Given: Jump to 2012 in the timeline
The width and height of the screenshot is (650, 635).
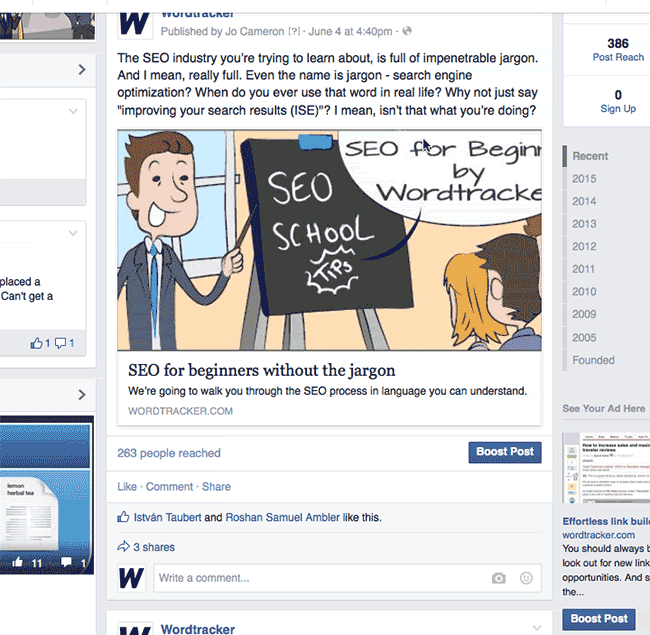Looking at the screenshot, I should (x=584, y=247).
